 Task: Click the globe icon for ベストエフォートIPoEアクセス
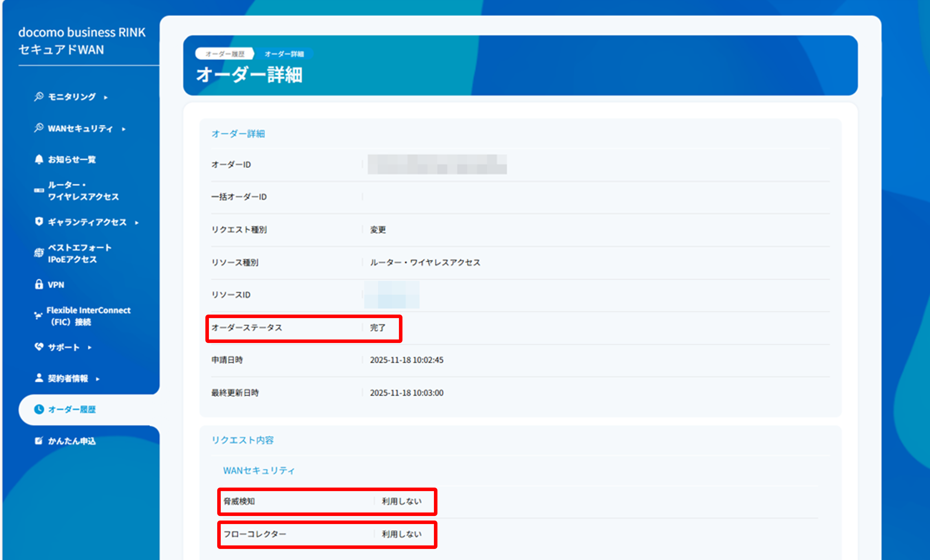(x=39, y=253)
